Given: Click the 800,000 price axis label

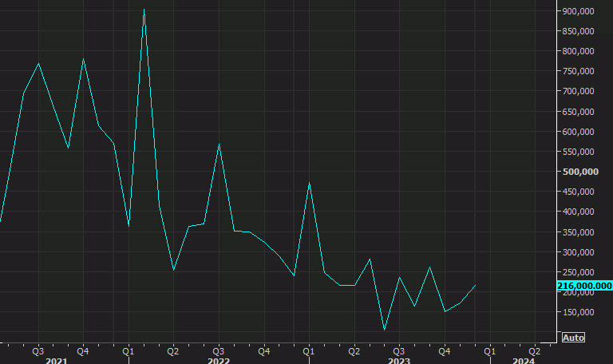Looking at the screenshot, I should coord(578,51).
